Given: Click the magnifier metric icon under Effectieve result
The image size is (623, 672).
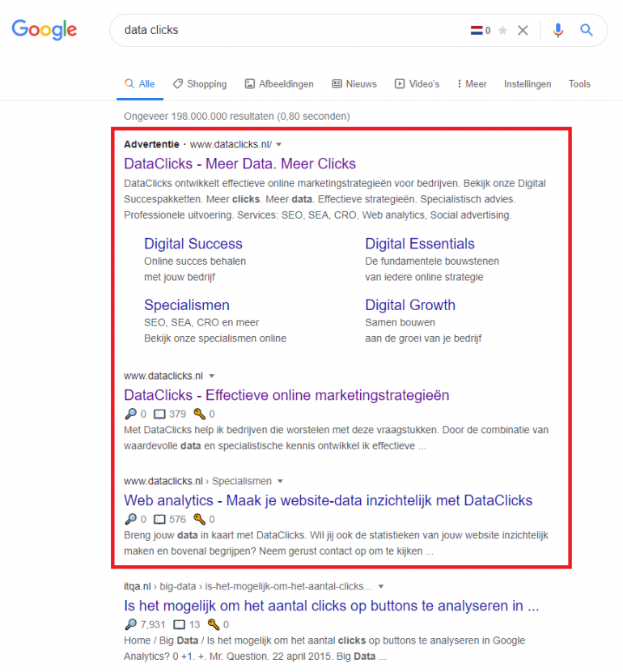Looking at the screenshot, I should (x=130, y=414).
